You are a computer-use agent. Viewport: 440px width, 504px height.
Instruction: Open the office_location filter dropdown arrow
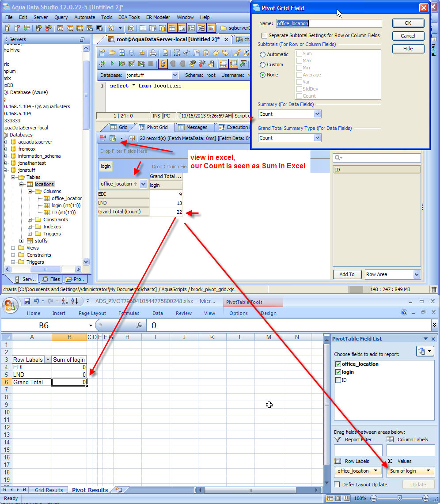[143, 184]
